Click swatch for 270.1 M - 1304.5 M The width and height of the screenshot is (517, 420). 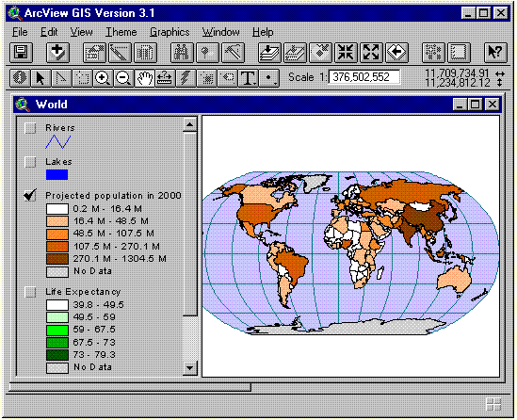(x=57, y=259)
